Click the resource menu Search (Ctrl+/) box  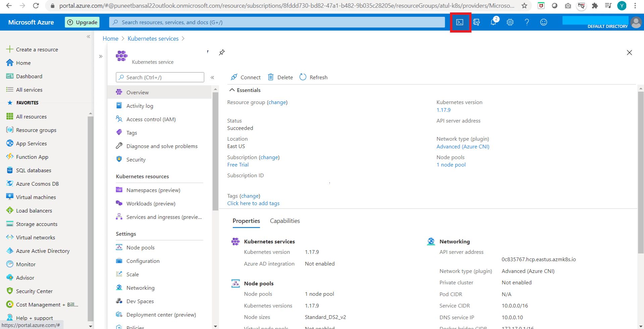click(x=160, y=77)
